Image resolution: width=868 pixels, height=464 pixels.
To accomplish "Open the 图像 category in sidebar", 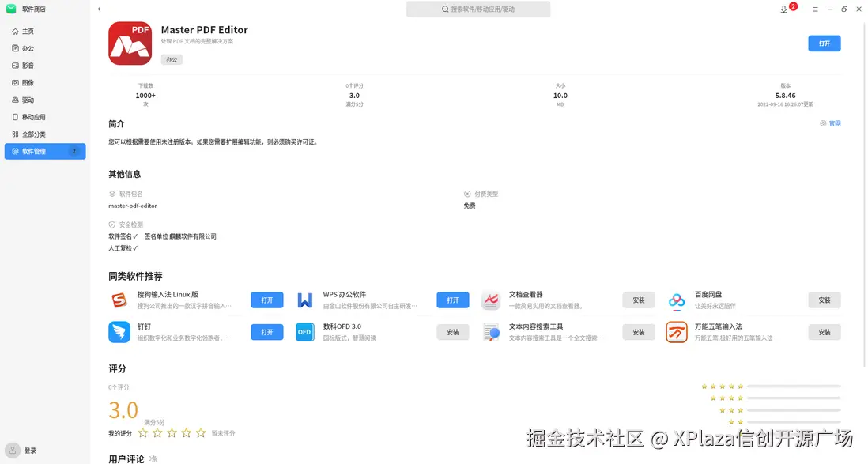I will (45, 83).
